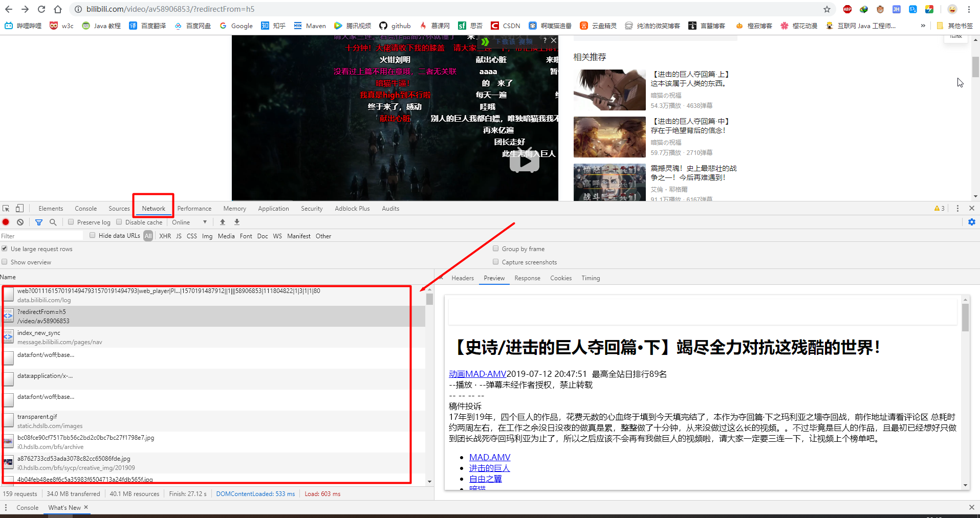This screenshot has width=980, height=518.
Task: Clear the network log
Action: tap(20, 222)
